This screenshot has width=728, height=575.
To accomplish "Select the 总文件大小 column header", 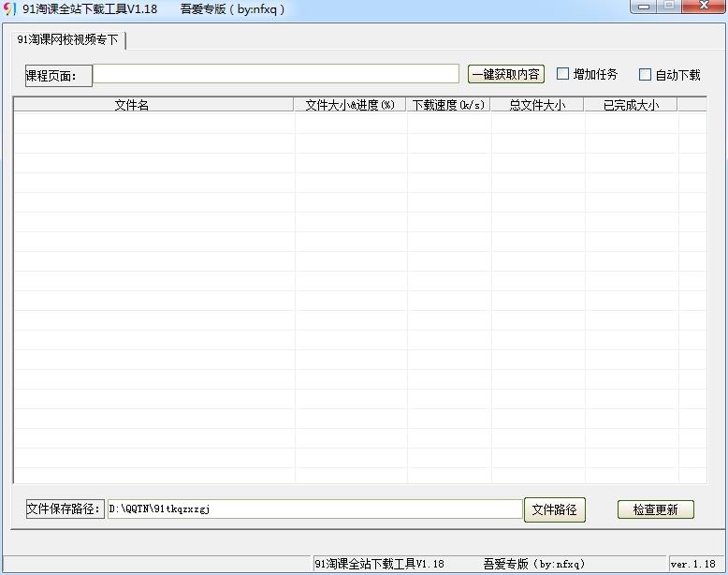I will (x=537, y=105).
